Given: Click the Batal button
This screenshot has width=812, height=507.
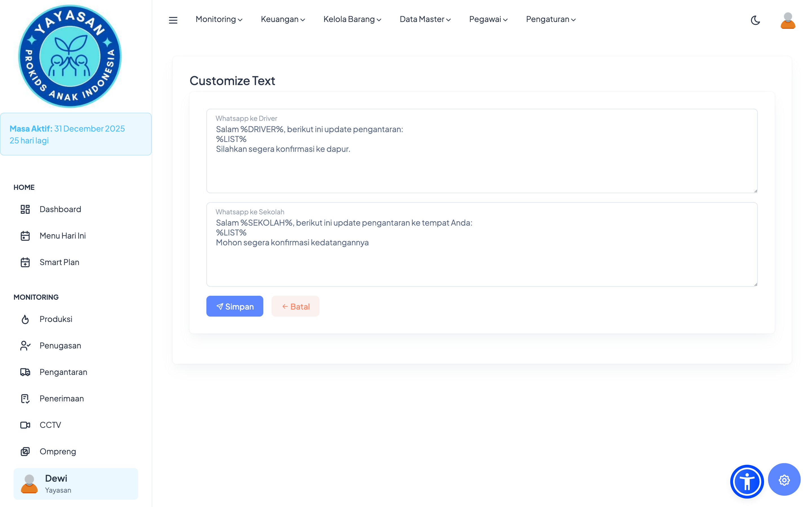Looking at the screenshot, I should (295, 306).
